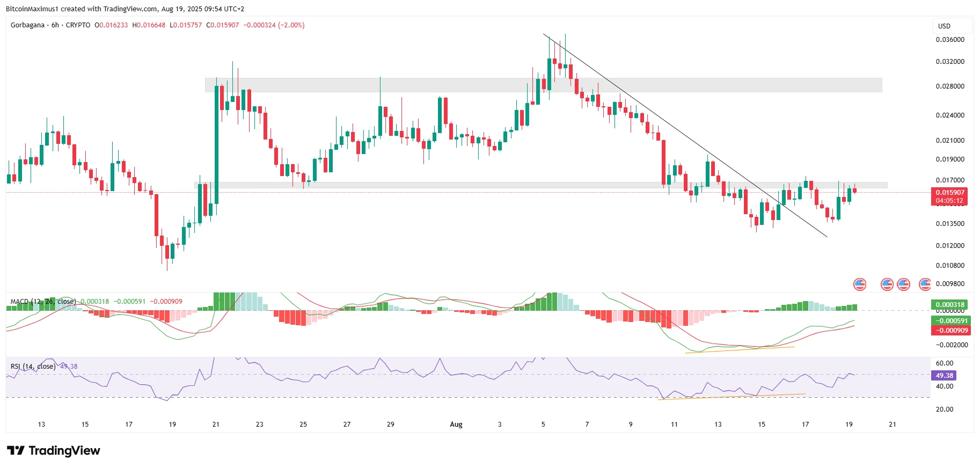
Task: Click the rightmost US flag event marker
Action: pyautogui.click(x=925, y=284)
